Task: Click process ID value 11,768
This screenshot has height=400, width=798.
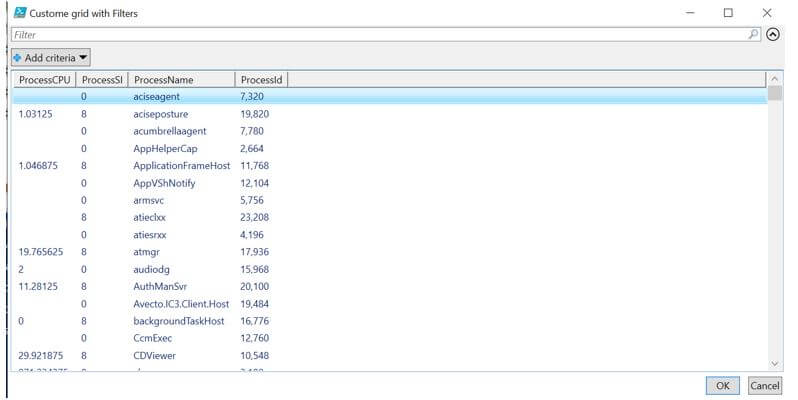Action: click(254, 166)
